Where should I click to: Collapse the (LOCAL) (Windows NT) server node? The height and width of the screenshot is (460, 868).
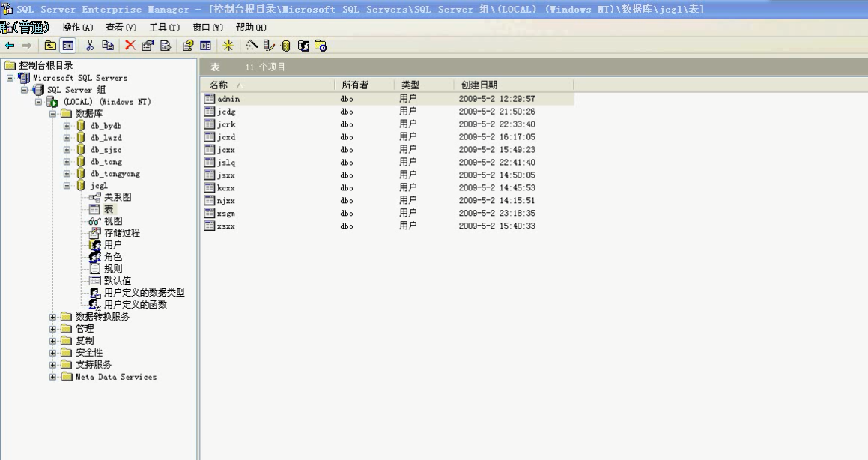tap(38, 102)
